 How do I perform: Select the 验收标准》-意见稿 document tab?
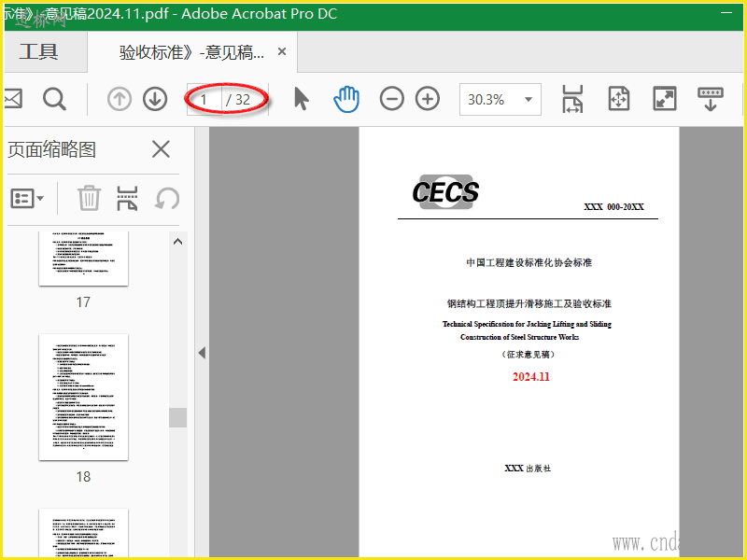(191, 52)
